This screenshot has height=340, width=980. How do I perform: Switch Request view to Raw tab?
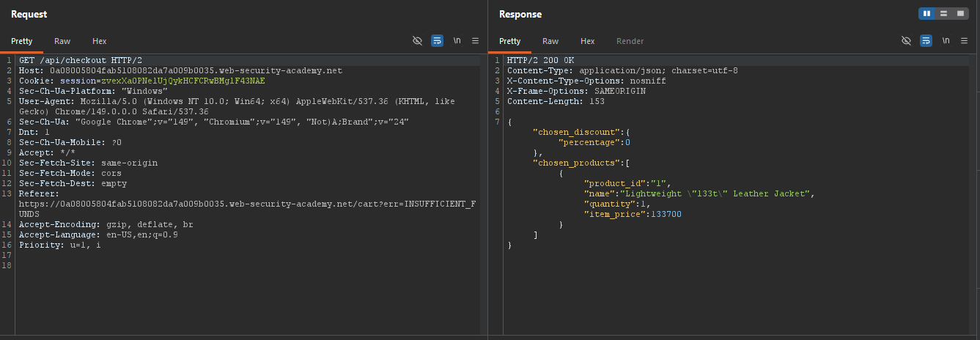62,42
